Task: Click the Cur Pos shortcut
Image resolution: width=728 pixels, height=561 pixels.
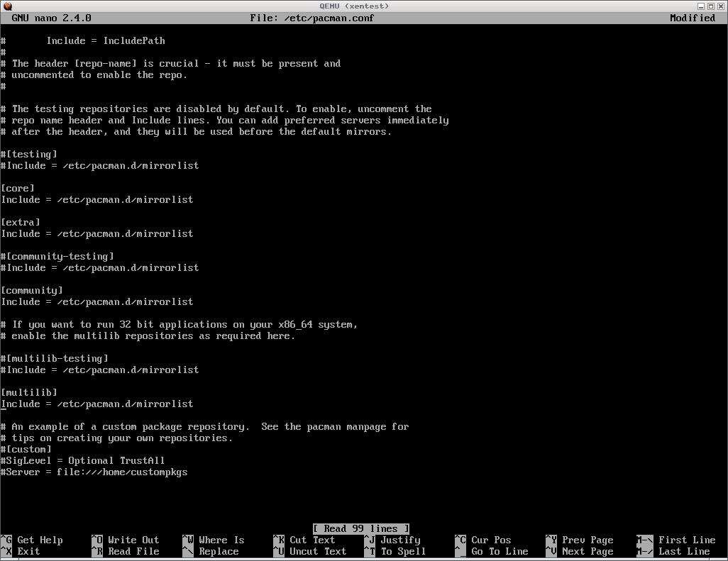Action: coord(491,540)
